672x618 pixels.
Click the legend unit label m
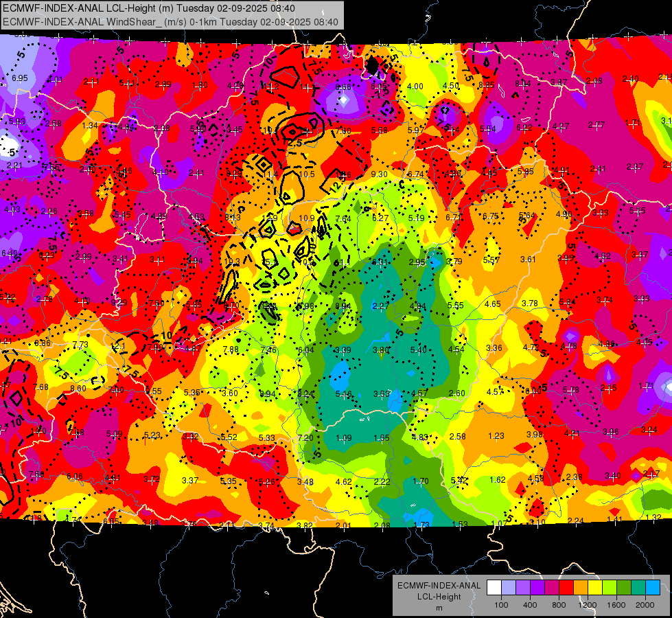pos(439,608)
